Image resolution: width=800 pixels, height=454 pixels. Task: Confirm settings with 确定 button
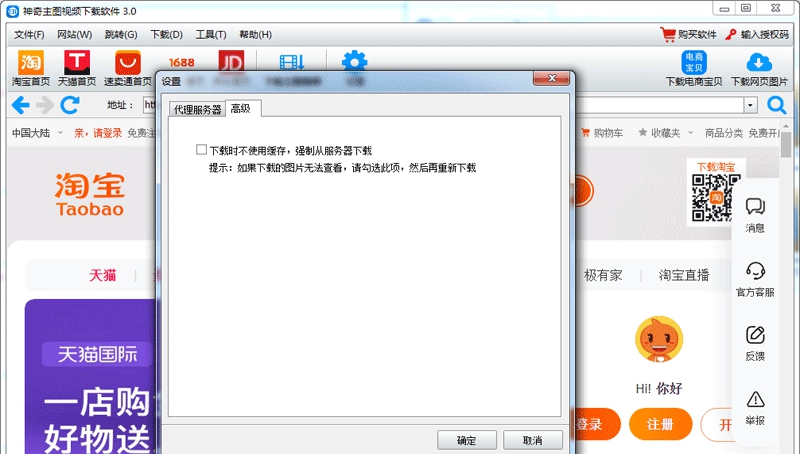(466, 440)
